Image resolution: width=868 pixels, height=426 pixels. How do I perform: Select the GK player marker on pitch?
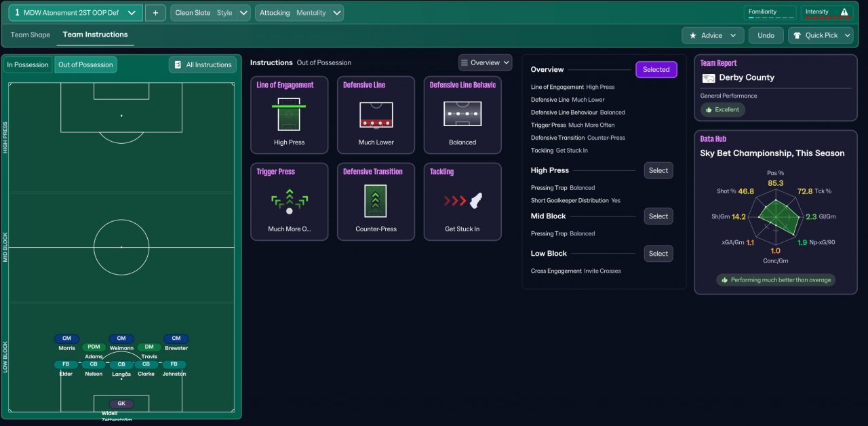tap(121, 404)
